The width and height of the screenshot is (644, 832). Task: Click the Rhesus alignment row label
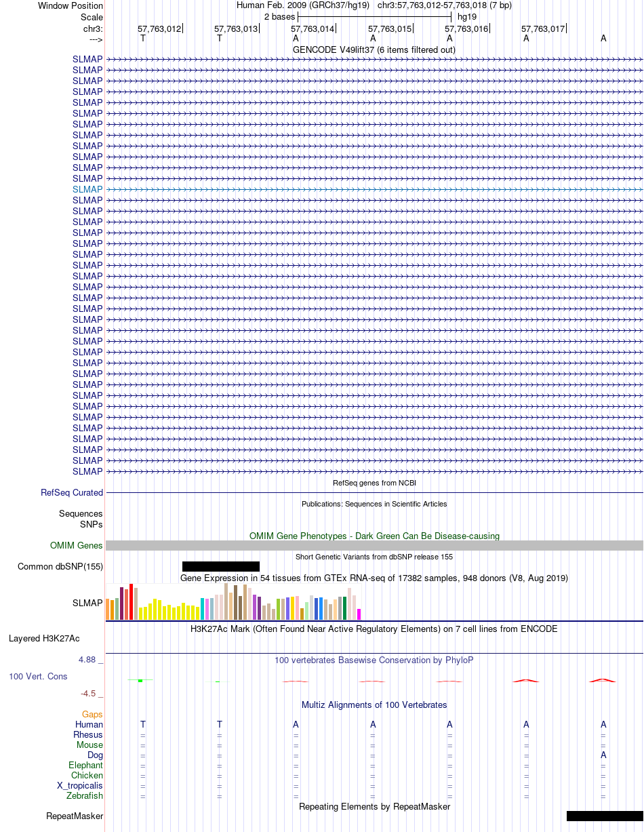coord(88,734)
